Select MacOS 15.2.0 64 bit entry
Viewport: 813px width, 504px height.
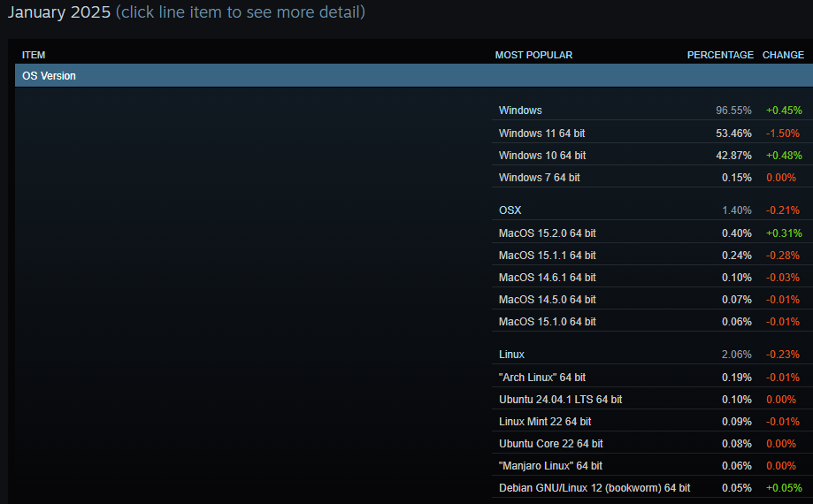[652, 233]
